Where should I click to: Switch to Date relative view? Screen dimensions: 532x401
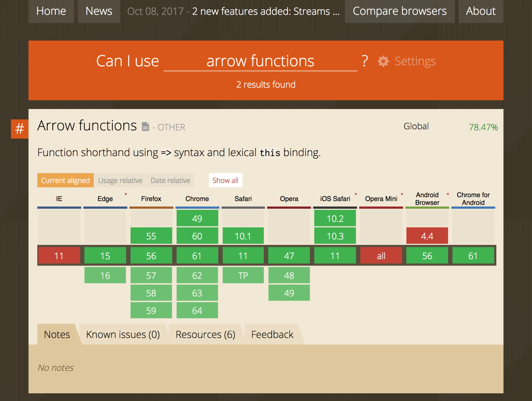(x=170, y=180)
